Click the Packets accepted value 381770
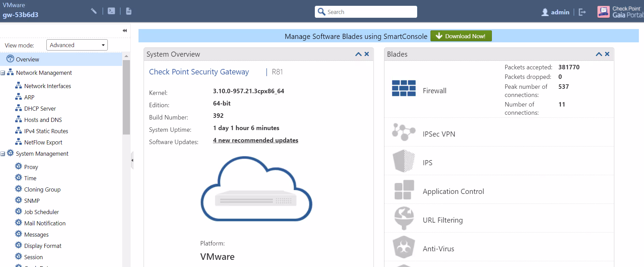644x267 pixels. click(569, 67)
